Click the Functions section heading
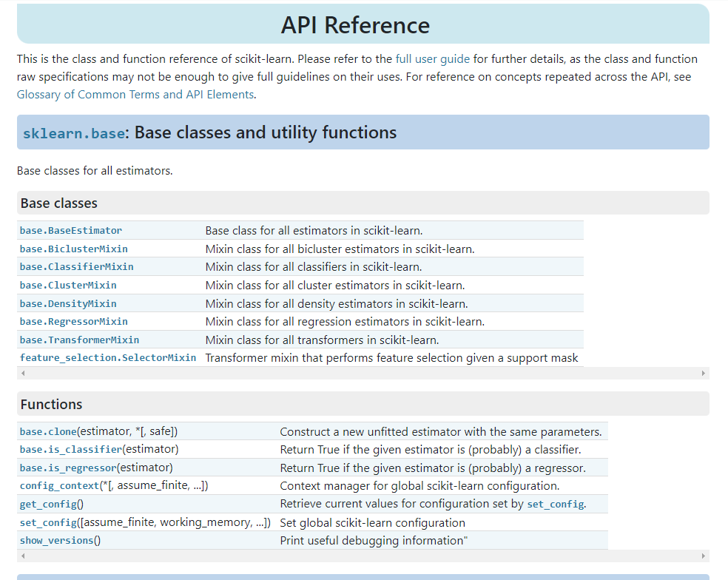Image resolution: width=728 pixels, height=580 pixels. click(52, 405)
